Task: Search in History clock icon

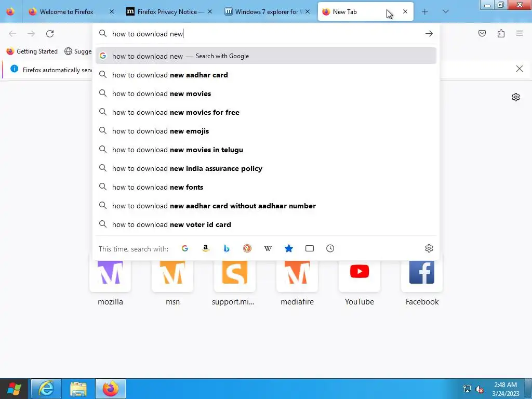Action: (330, 248)
